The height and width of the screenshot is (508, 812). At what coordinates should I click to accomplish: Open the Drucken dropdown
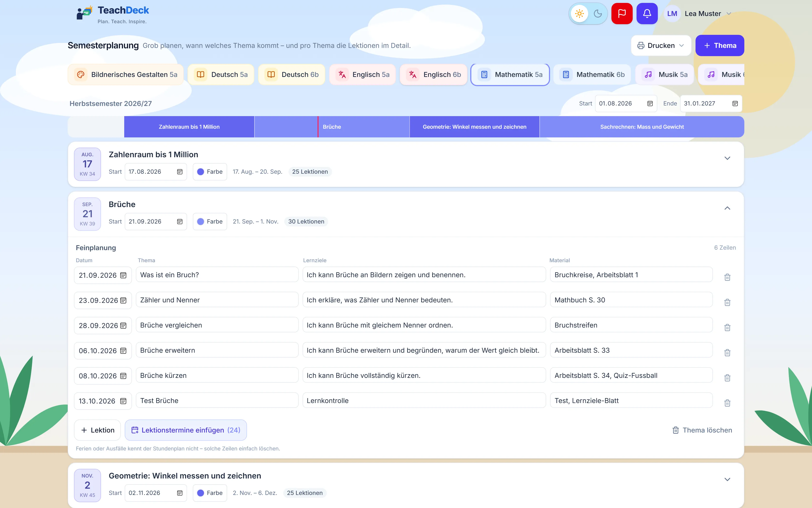click(661, 46)
